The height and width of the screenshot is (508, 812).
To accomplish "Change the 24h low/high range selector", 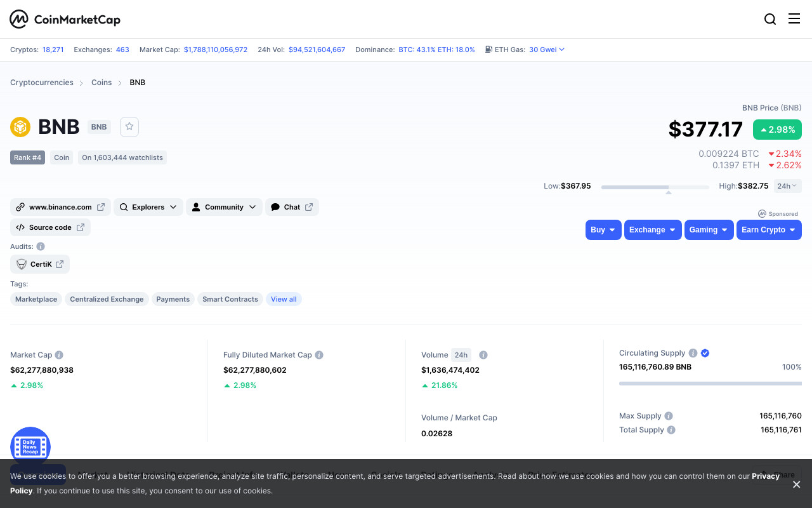I will click(788, 186).
